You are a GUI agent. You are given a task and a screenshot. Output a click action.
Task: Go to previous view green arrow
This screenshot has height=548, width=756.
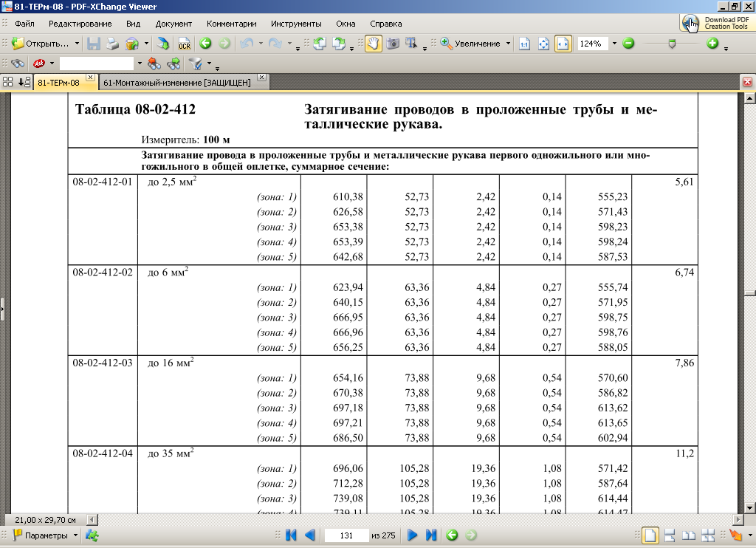point(205,44)
